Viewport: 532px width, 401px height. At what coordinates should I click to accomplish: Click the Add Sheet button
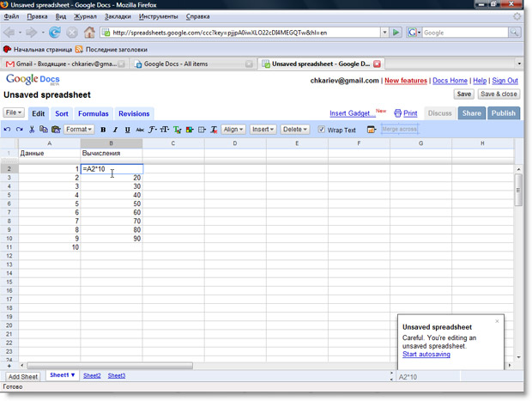(x=22, y=377)
